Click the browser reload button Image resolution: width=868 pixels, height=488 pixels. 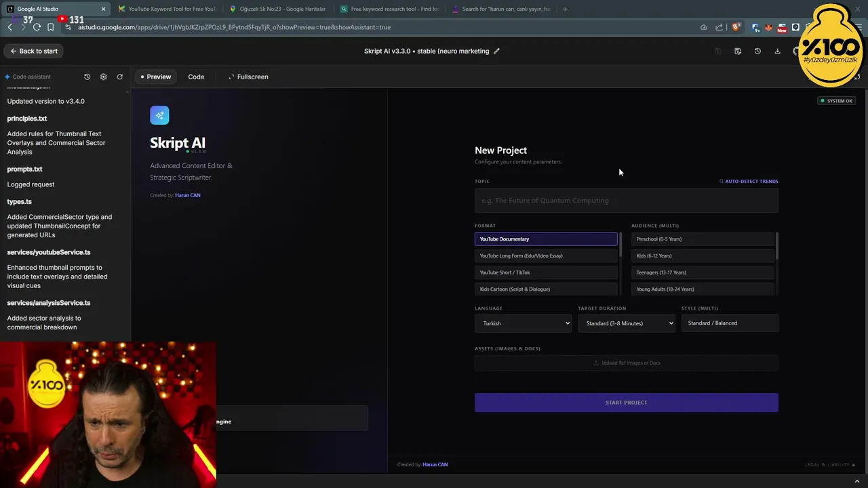click(x=37, y=27)
